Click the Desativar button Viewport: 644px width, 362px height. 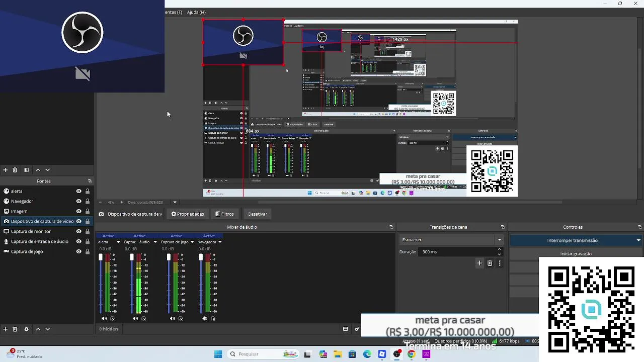(x=257, y=214)
